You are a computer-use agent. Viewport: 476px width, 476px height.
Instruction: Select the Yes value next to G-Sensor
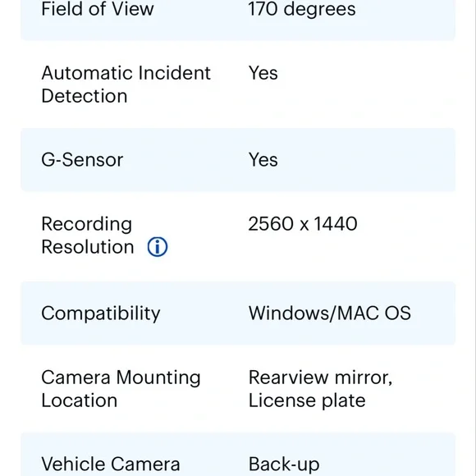pos(263,160)
